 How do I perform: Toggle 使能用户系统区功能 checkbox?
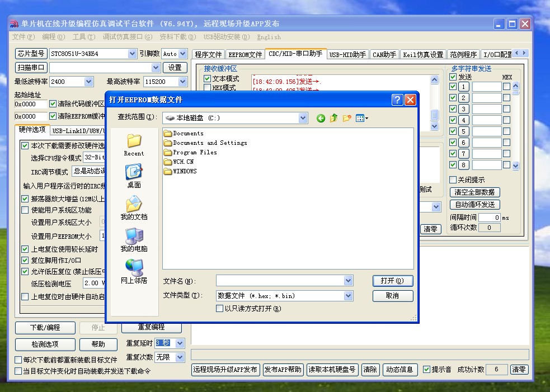click(x=25, y=210)
